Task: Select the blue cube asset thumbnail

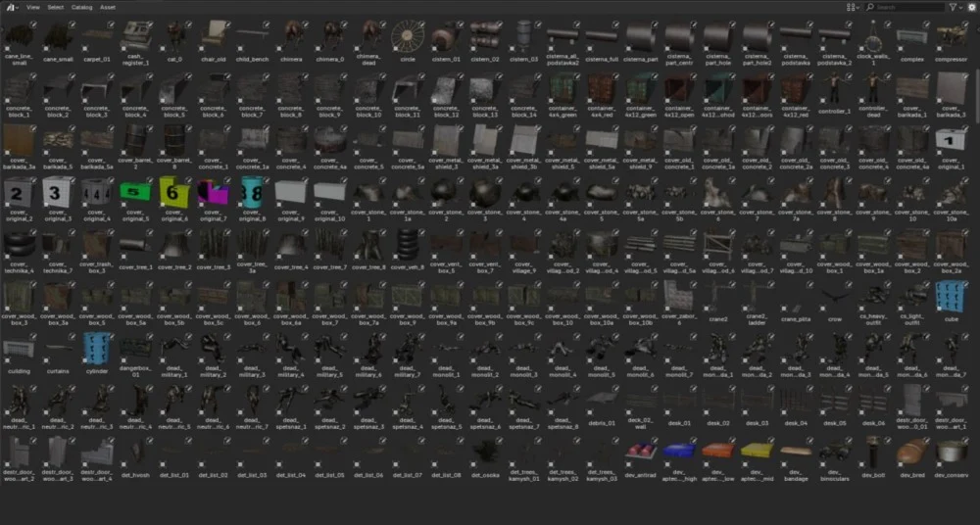Action: pos(945,294)
